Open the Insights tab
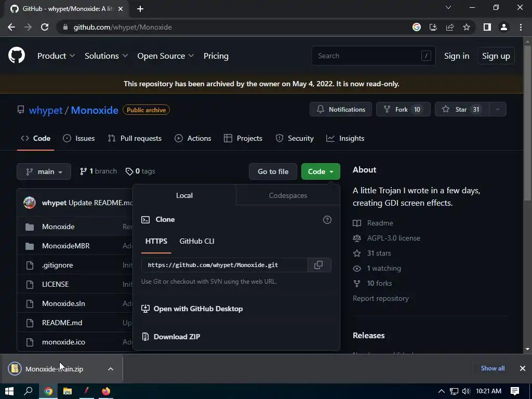 345,138
